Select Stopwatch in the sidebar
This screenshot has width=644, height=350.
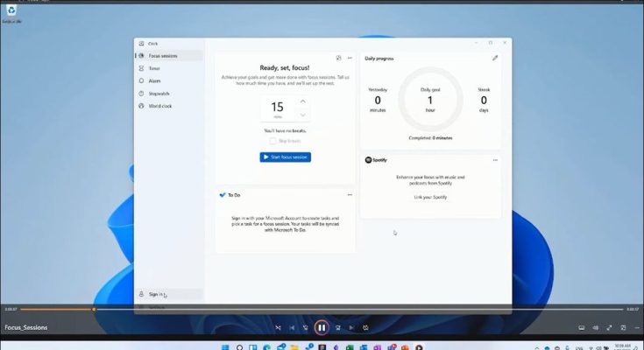tap(158, 93)
